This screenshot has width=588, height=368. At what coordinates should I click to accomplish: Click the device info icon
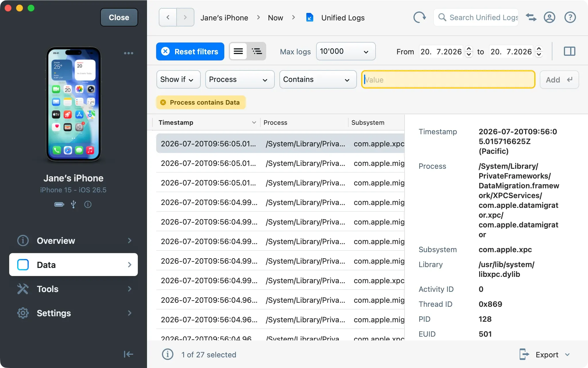point(88,204)
